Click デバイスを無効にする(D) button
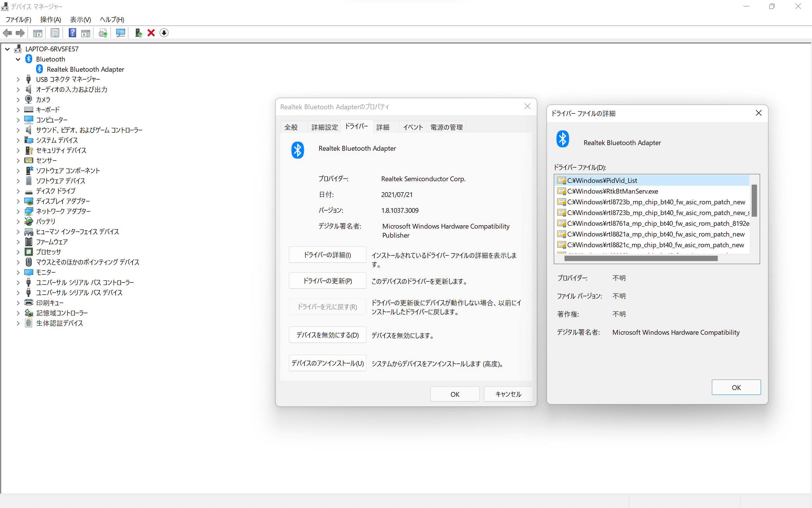Screen dimensions: 812x508 click(x=327, y=335)
